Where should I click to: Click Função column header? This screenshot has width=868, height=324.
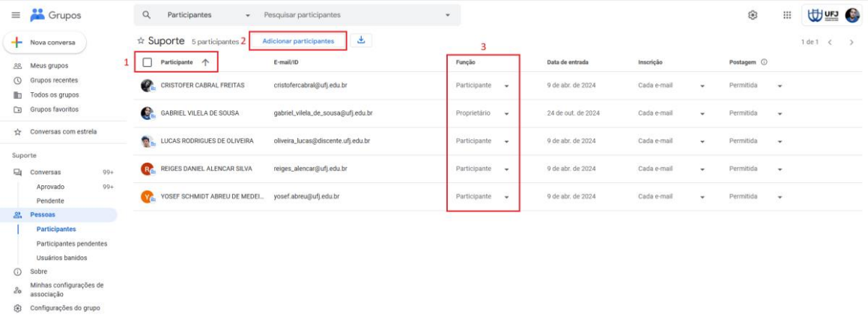[466, 62]
